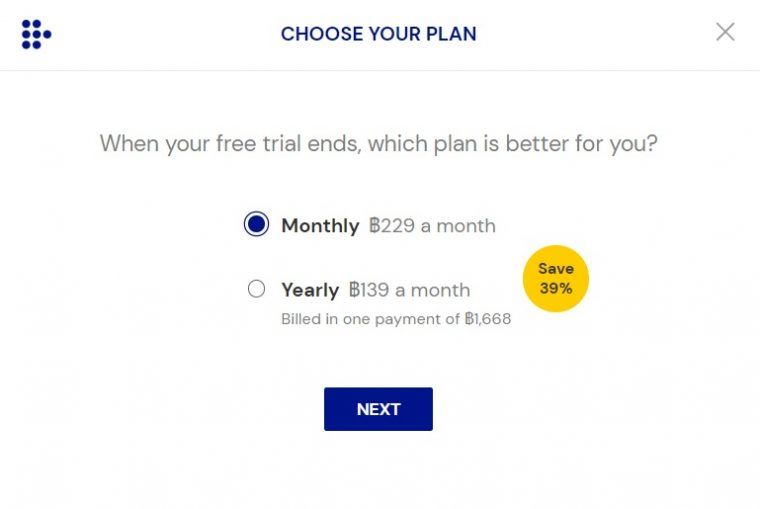Screen dimensions: 760x509
Task: Select the Yearly plan radio button
Action: point(256,289)
